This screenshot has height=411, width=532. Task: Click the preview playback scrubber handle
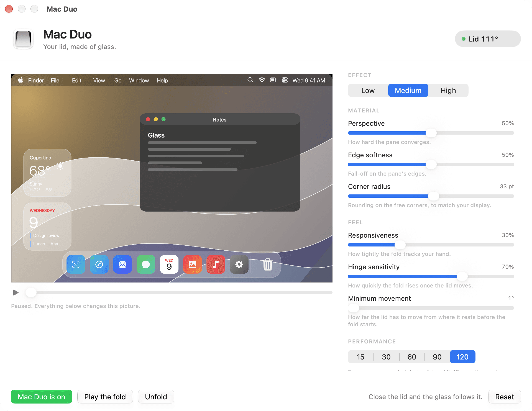click(31, 292)
